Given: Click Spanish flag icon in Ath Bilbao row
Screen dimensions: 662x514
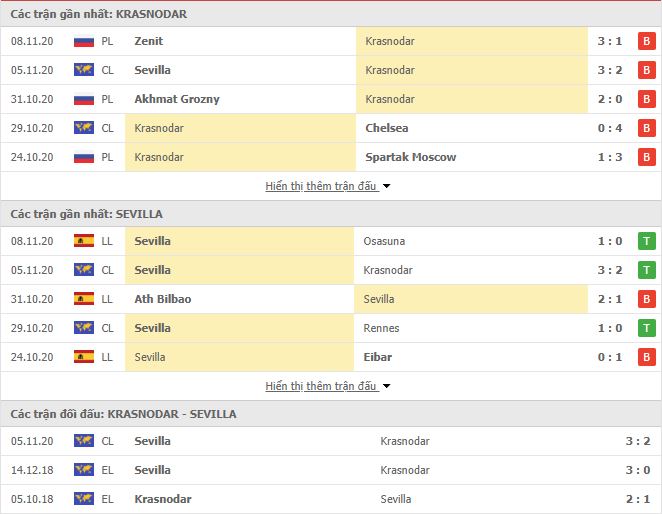Looking at the screenshot, I should [x=84, y=299].
